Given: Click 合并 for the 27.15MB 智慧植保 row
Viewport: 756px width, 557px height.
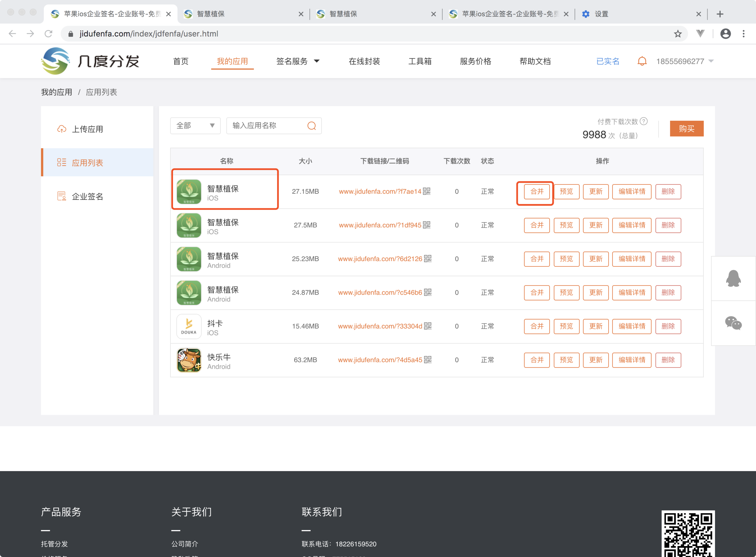Looking at the screenshot, I should pyautogui.click(x=537, y=191).
